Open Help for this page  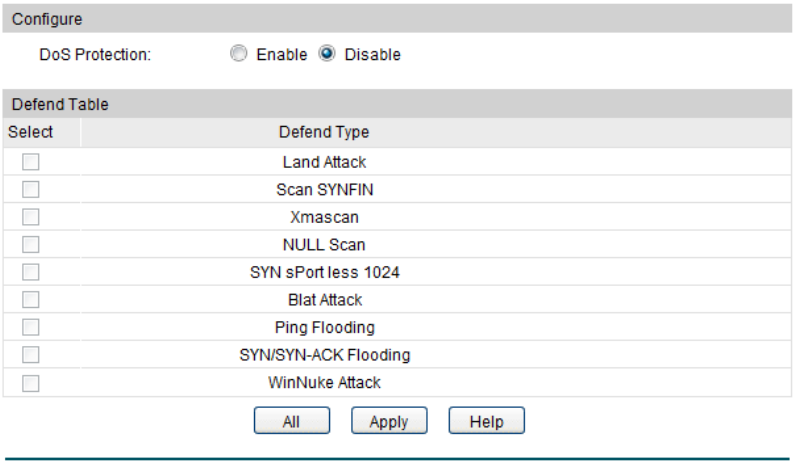coord(486,421)
